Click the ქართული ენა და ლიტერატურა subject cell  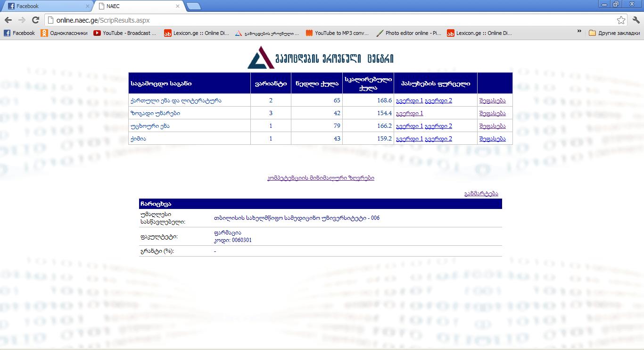point(190,100)
